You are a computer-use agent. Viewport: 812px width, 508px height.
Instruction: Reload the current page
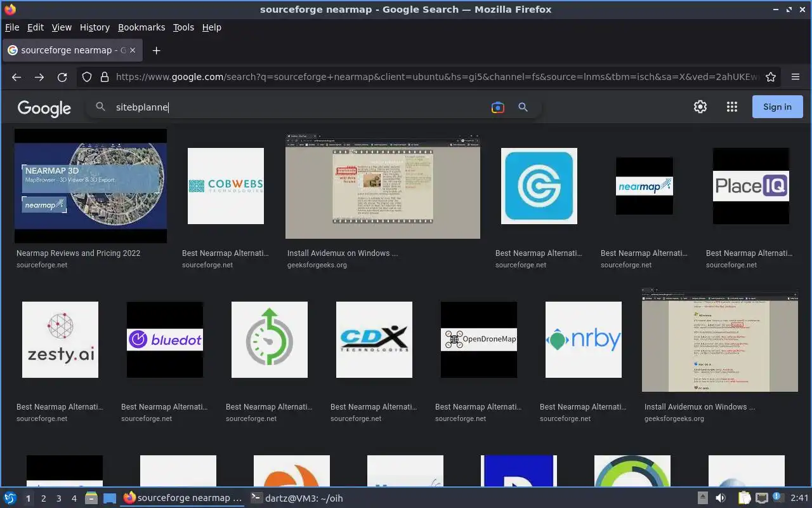(62, 77)
